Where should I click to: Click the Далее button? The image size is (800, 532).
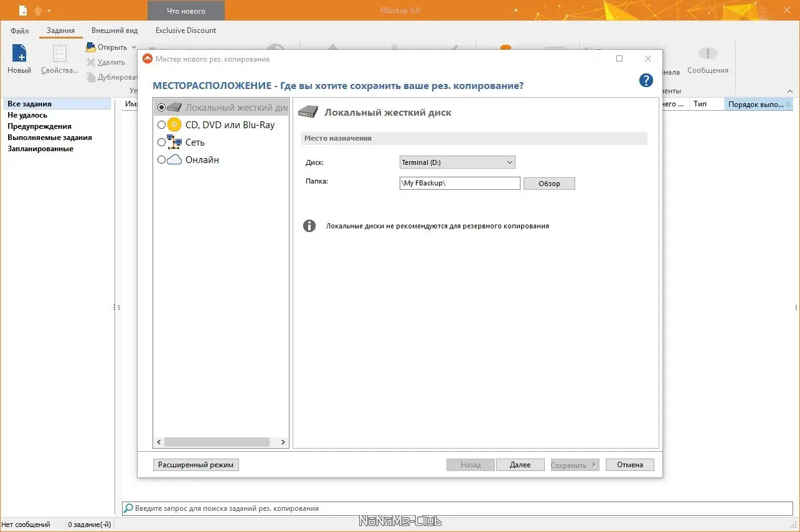[520, 465]
